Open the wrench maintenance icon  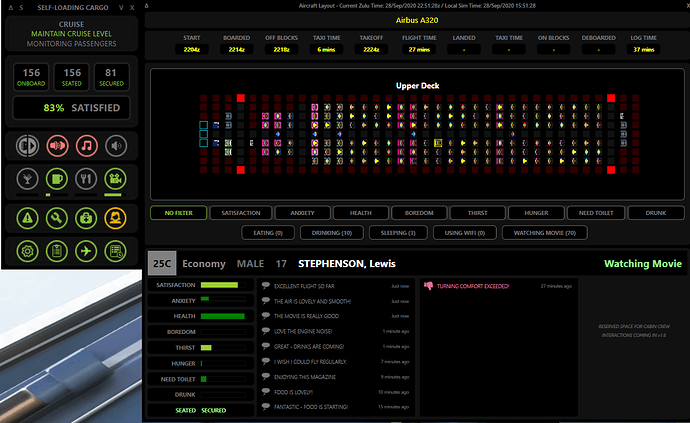[57, 218]
